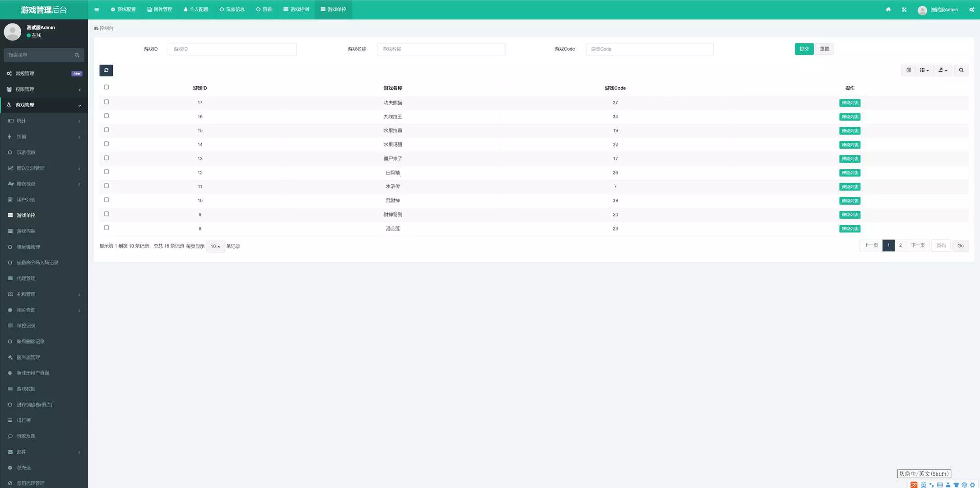Image resolution: width=980 pixels, height=488 pixels.
Task: Tick checkbox for 水浒传 row
Action: (x=107, y=186)
